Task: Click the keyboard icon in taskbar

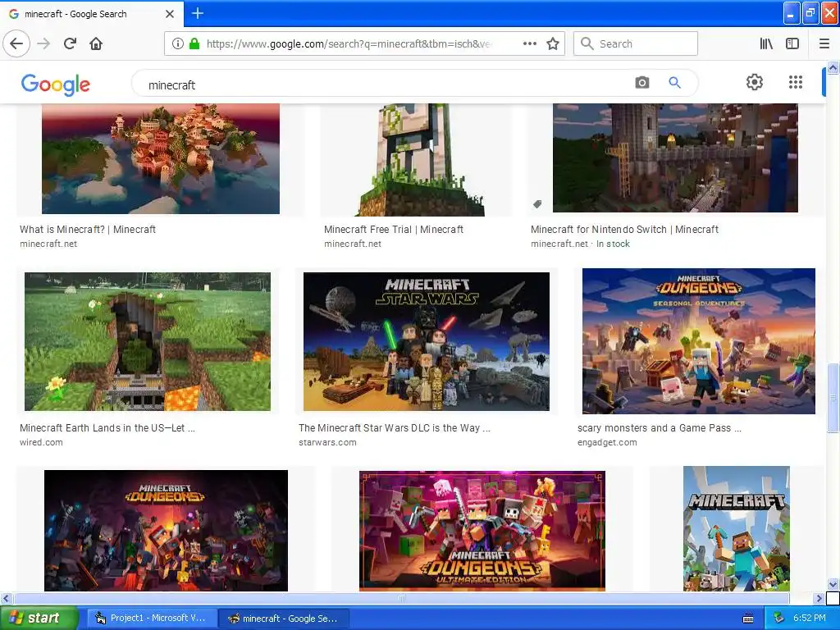Action: tap(748, 619)
